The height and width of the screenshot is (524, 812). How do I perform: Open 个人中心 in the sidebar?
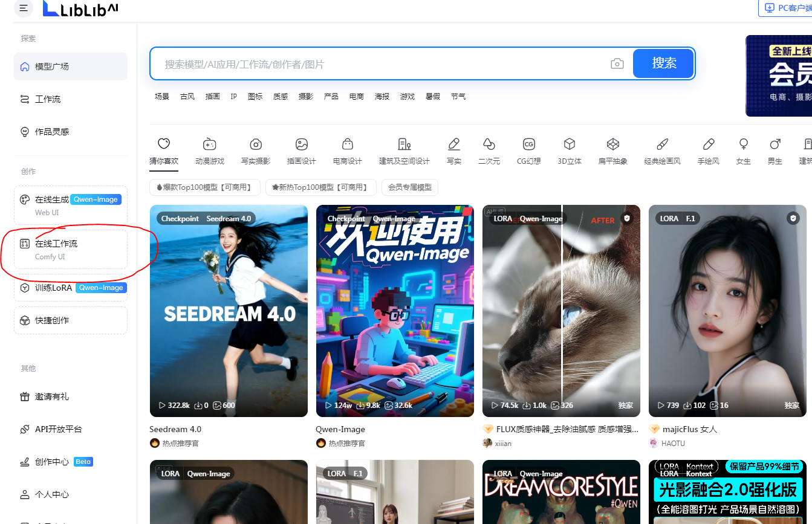(x=71, y=494)
